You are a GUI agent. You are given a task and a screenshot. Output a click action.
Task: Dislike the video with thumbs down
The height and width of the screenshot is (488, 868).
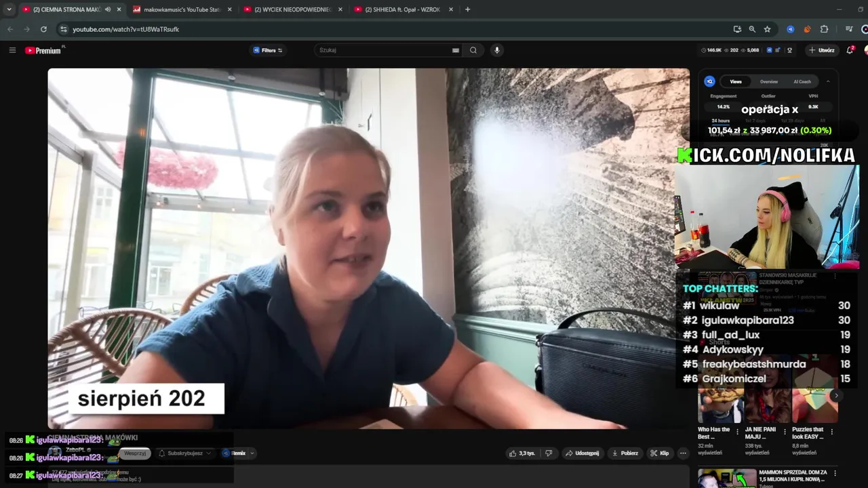coord(549,453)
